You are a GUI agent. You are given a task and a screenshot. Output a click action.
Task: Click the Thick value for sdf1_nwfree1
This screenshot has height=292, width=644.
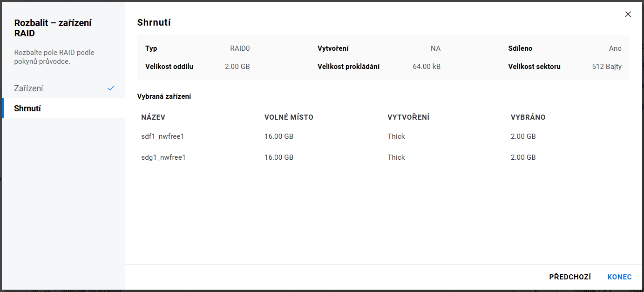tap(396, 136)
